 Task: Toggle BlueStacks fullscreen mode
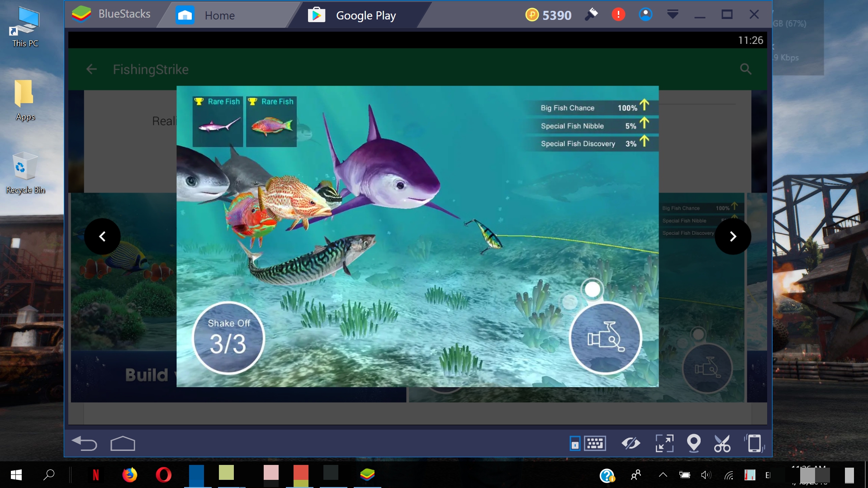point(664,443)
